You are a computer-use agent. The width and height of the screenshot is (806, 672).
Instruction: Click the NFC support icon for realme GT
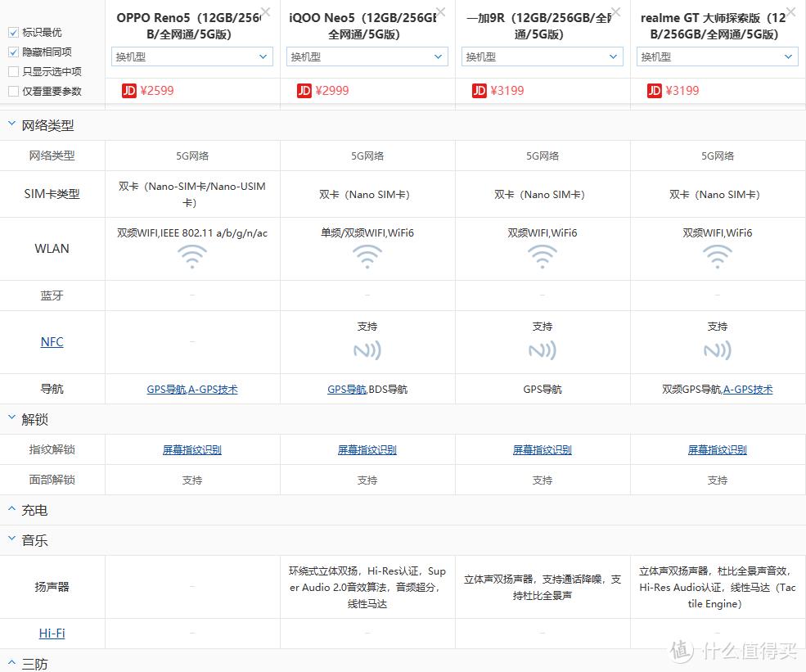[718, 349]
